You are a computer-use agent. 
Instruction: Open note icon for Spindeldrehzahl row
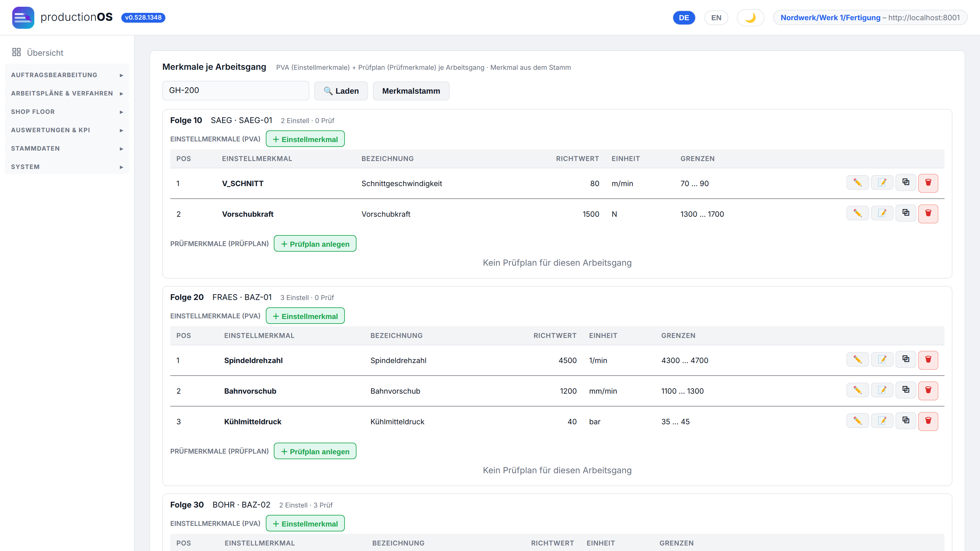(x=882, y=360)
